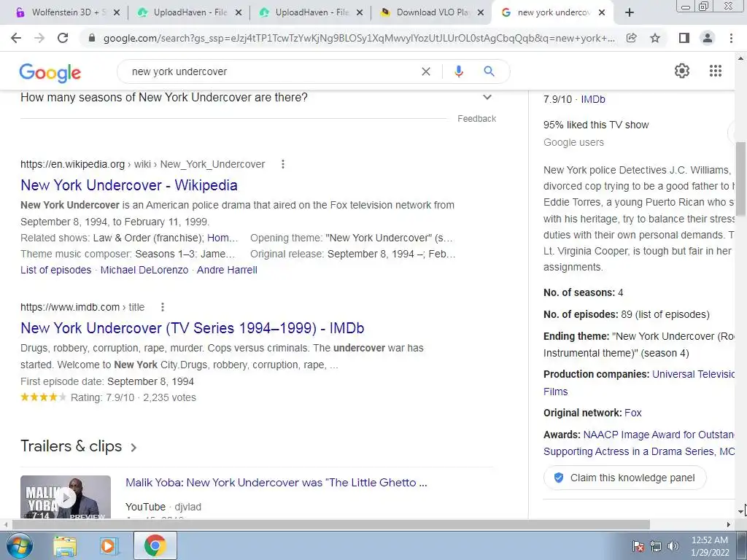Click the system clock 12:52 AM

710,540
